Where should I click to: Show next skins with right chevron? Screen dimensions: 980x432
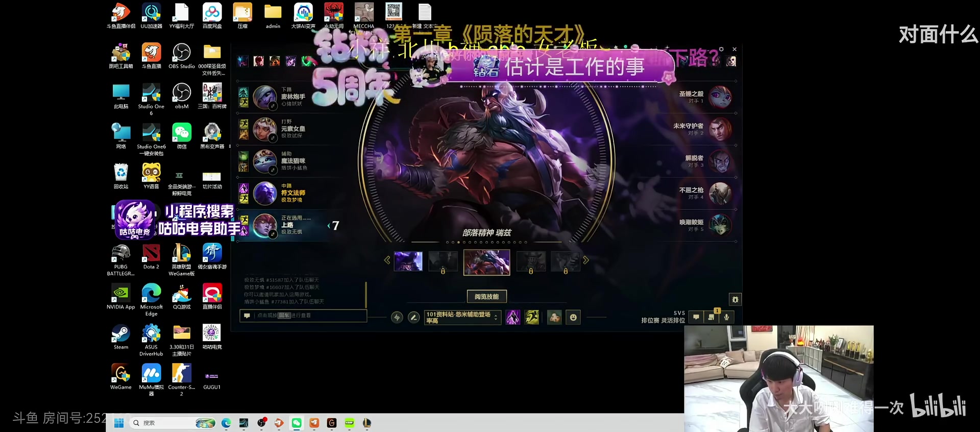click(x=586, y=260)
